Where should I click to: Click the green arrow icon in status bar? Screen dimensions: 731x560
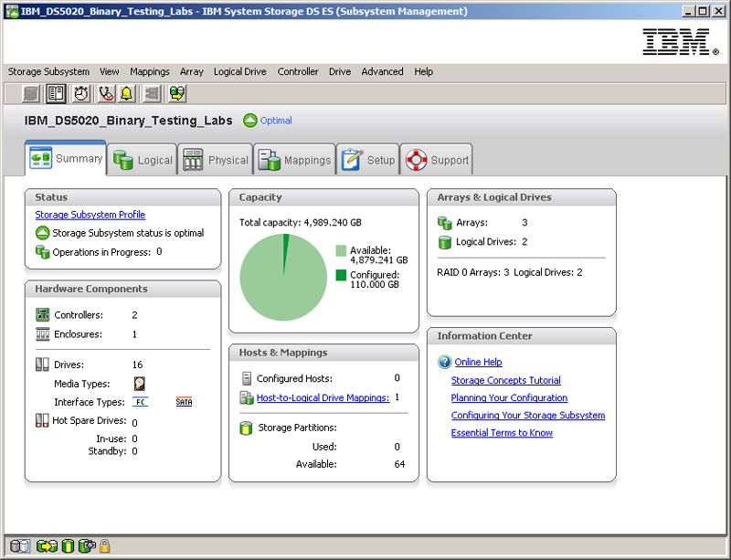click(x=47, y=546)
